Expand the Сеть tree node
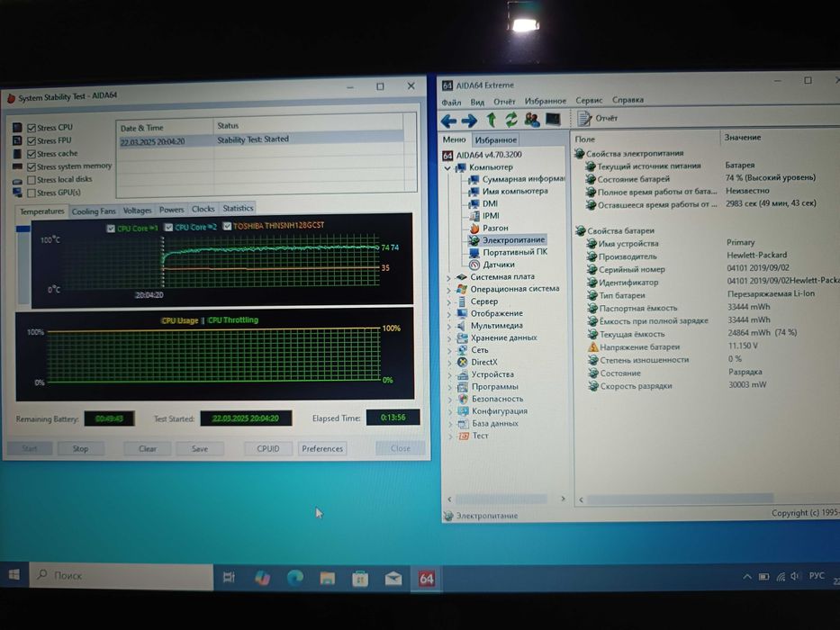Viewport: 840px width, 630px height. (x=449, y=351)
